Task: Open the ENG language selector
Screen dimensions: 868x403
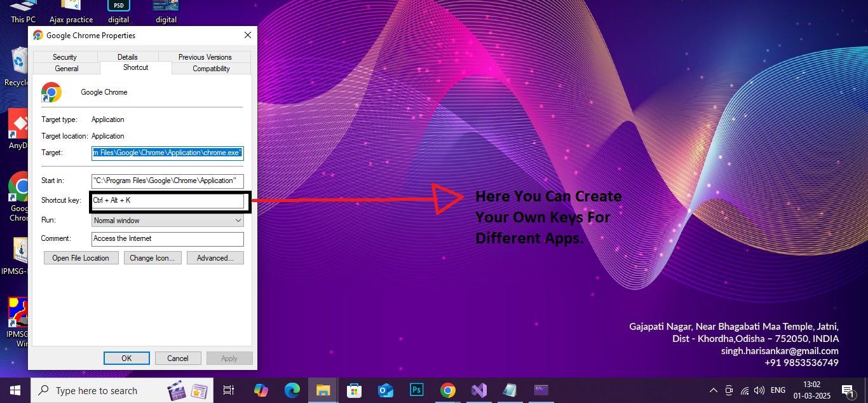Action: pyautogui.click(x=778, y=390)
